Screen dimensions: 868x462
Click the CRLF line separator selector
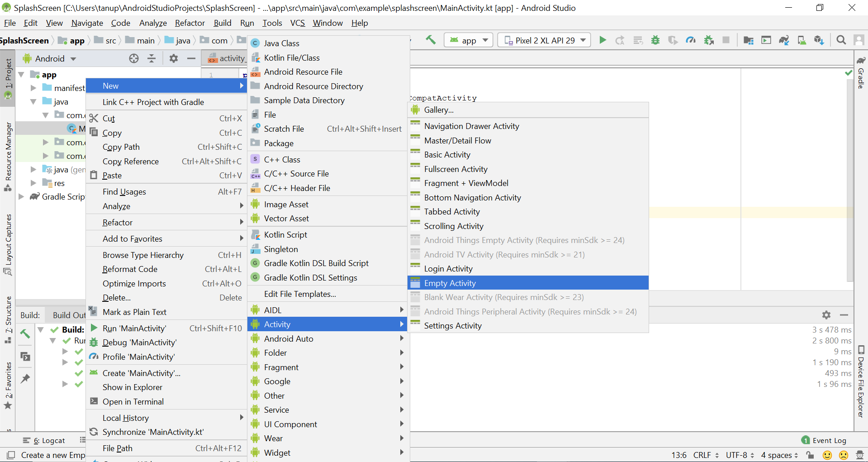[x=706, y=455]
